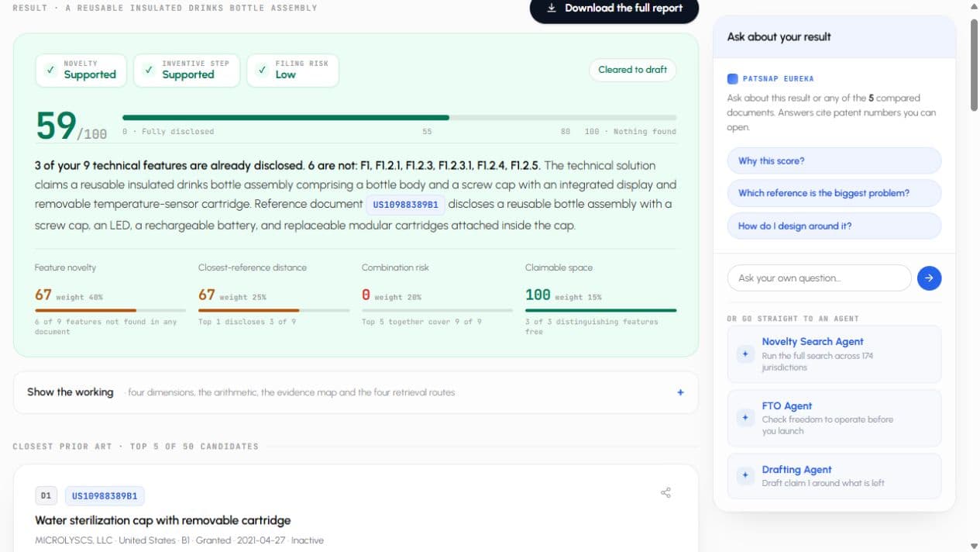Click the Patsnap Eureka logo icon
This screenshot has width=980, height=552.
(732, 79)
